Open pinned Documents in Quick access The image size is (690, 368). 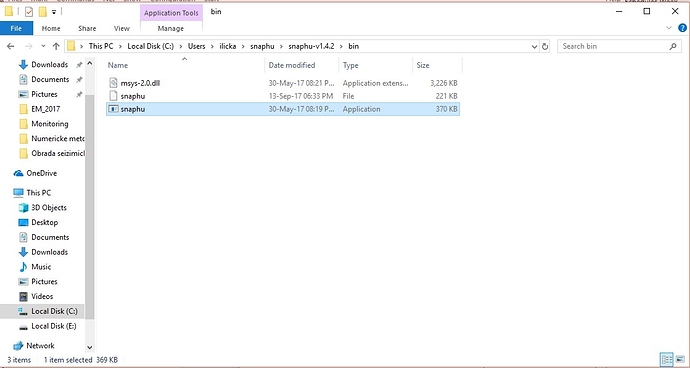[x=50, y=80]
